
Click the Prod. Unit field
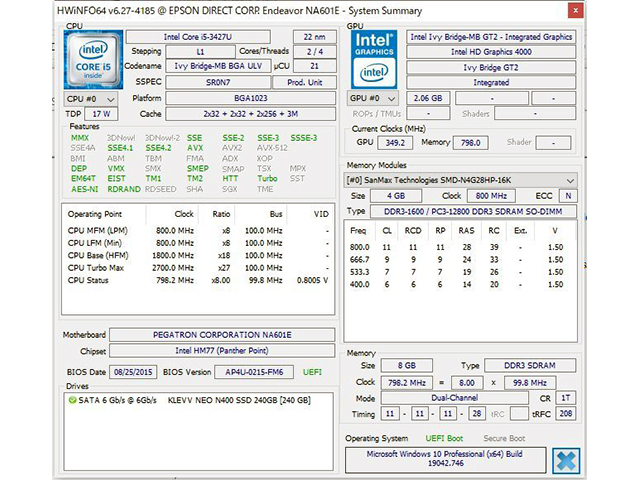[x=304, y=82]
